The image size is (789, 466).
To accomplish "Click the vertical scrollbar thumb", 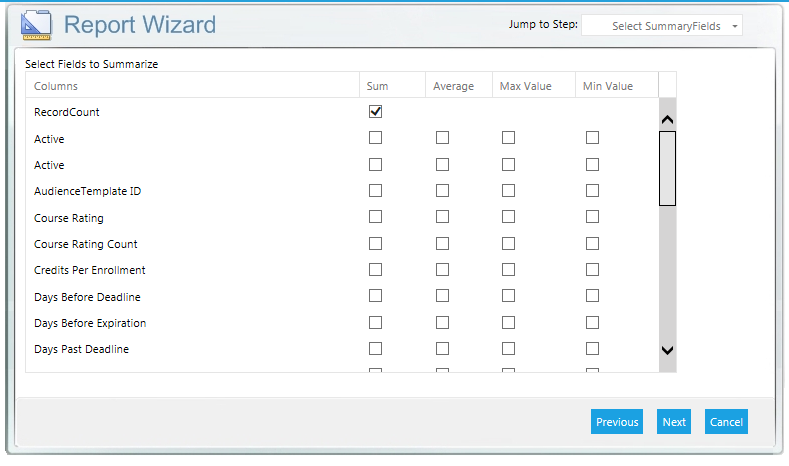I will coord(667,168).
